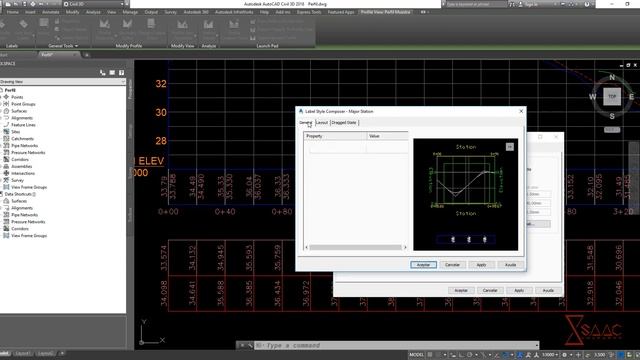Open recent commands arrow on command line
The image size is (640, 360).
point(537,345)
